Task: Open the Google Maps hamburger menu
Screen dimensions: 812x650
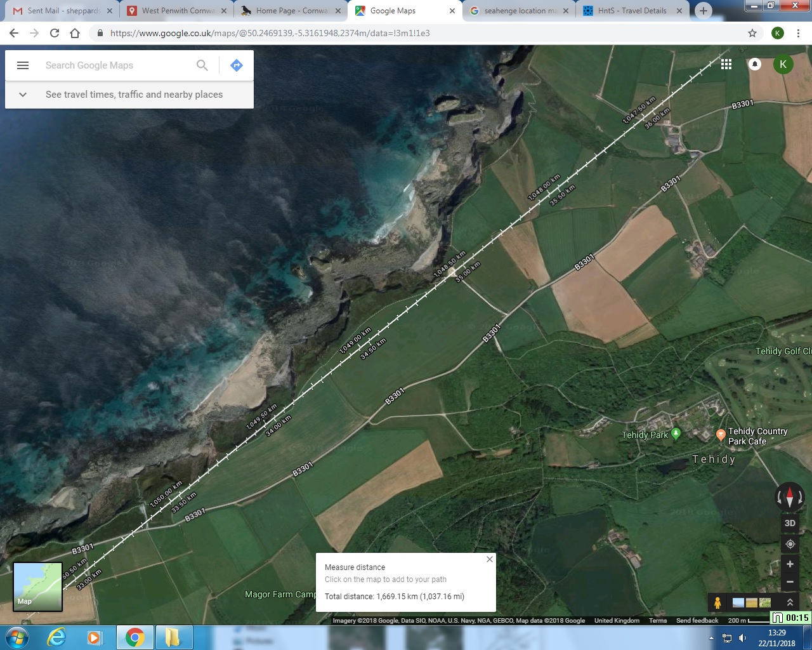Action: (x=23, y=65)
